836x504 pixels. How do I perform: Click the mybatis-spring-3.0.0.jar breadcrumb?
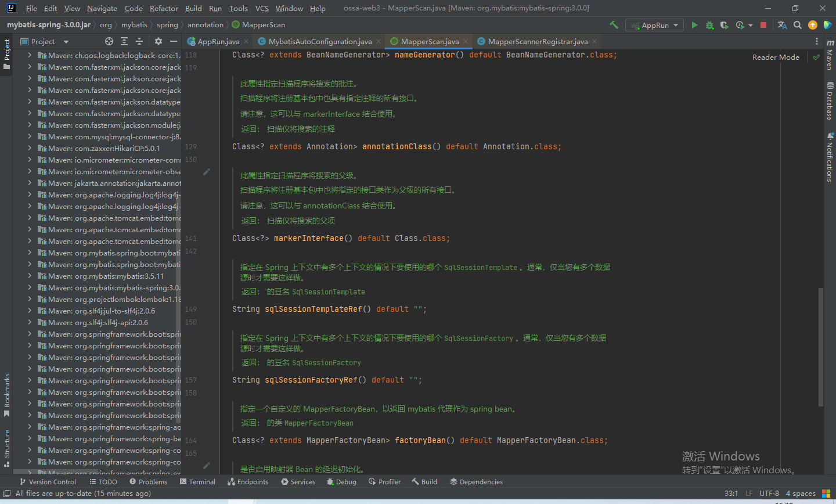point(49,25)
